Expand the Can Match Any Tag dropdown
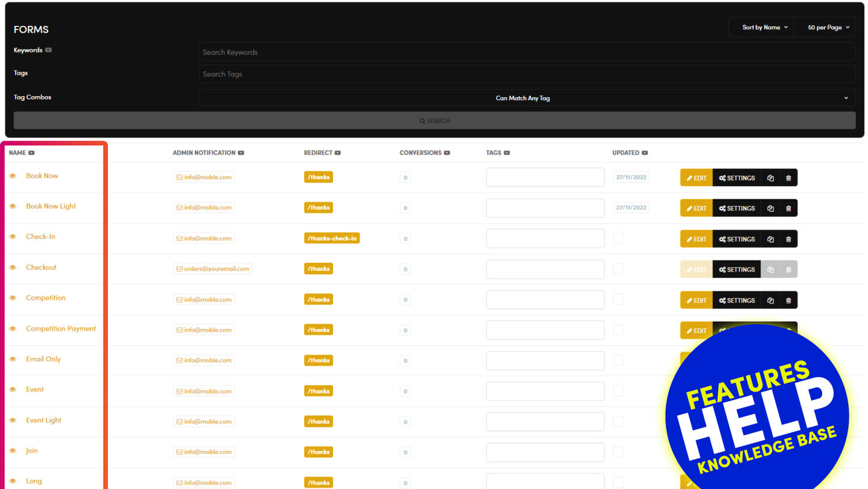 pyautogui.click(x=527, y=98)
